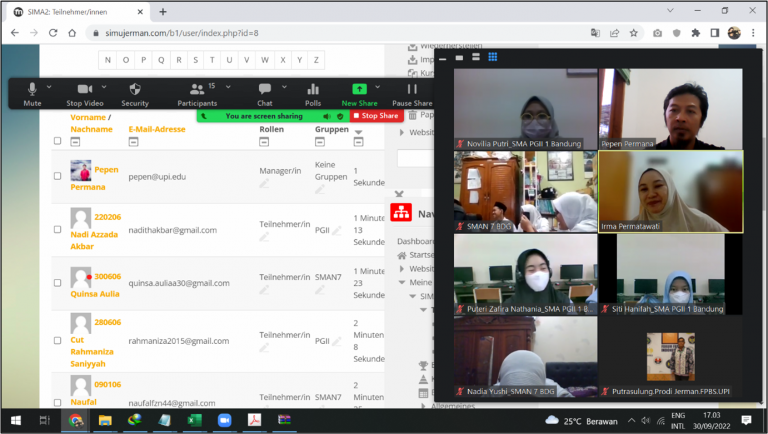Switch video panel to two-row strip view

coord(476,57)
